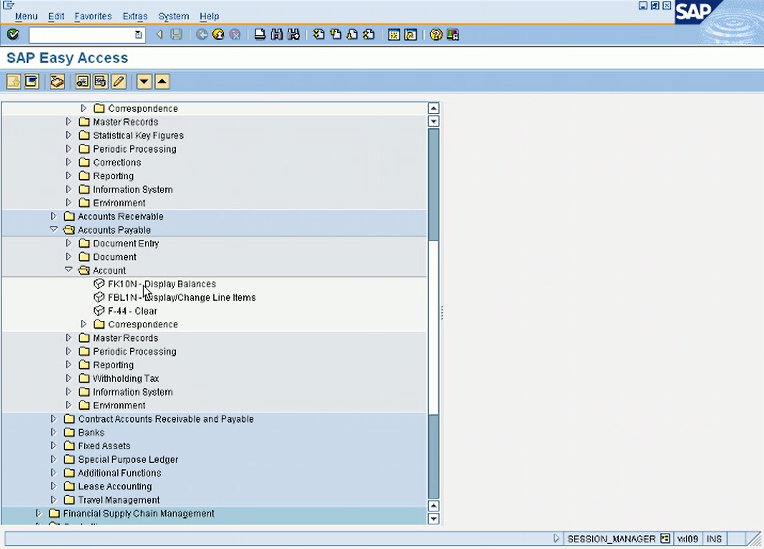Click the Create New Session icon
This screenshot has height=549, width=764.
point(394,35)
